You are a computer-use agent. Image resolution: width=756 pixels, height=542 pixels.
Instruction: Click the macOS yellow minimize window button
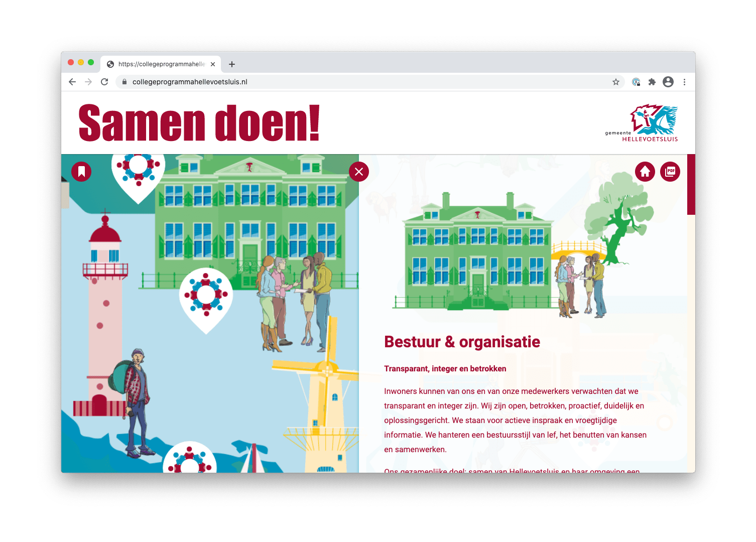[x=81, y=62]
